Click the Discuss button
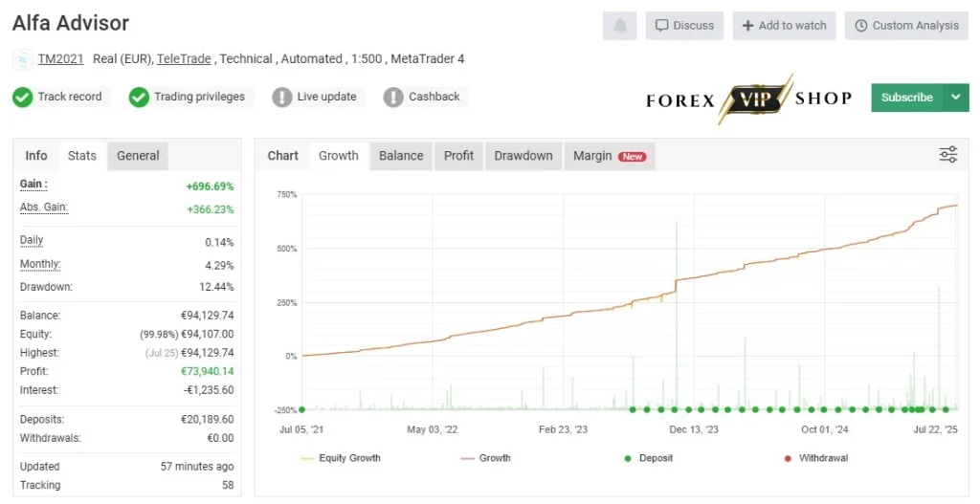The width and height of the screenshot is (980, 504). point(684,26)
